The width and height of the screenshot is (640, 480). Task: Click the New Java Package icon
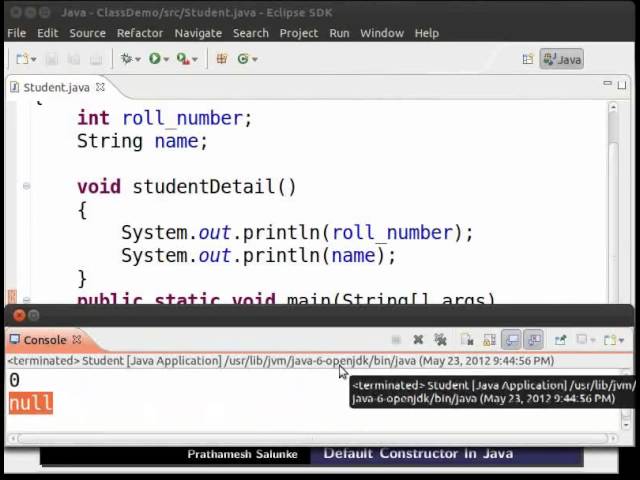pos(222,59)
